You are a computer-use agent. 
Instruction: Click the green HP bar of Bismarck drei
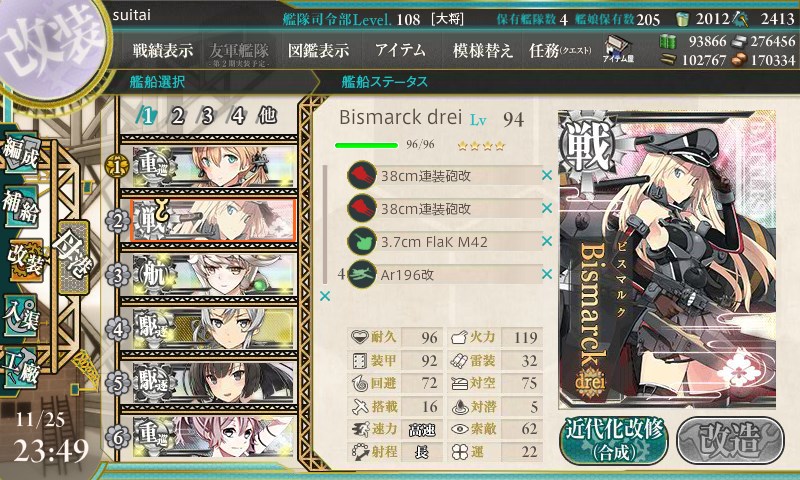pos(366,145)
